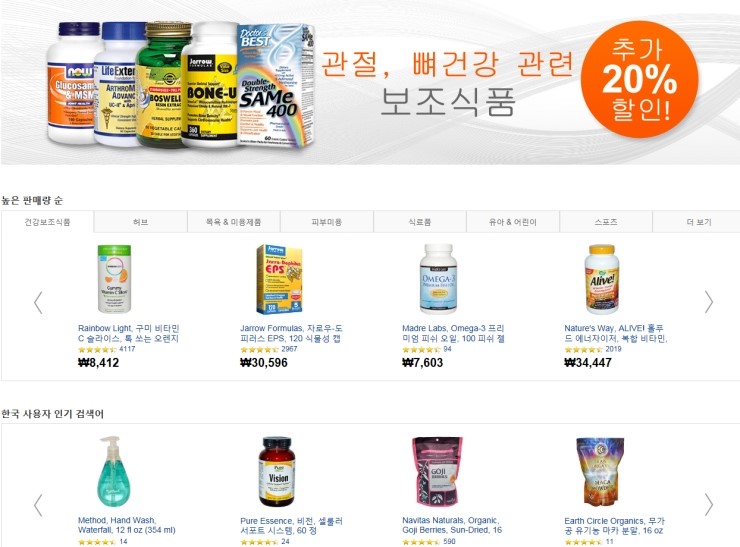Switch to the 스포츠 tab
Viewport: 740px width, 547px height.
605,222
